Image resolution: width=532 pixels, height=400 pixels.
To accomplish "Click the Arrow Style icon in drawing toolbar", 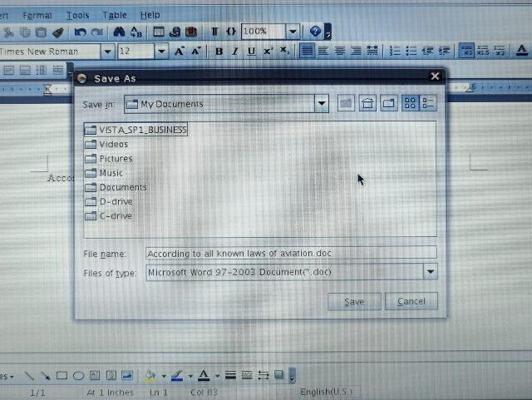I will pyautogui.click(x=264, y=375).
